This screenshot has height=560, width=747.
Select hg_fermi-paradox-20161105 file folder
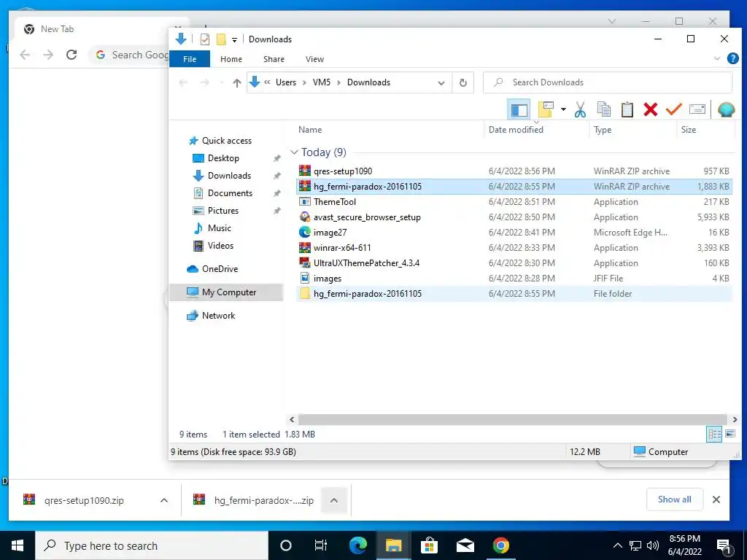pos(514,293)
